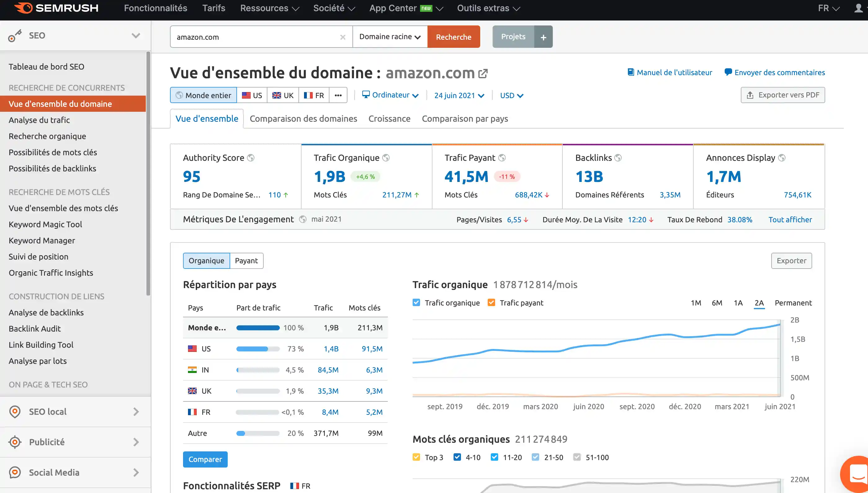The width and height of the screenshot is (868, 493).
Task: Open USD currency dropdown
Action: click(x=512, y=96)
